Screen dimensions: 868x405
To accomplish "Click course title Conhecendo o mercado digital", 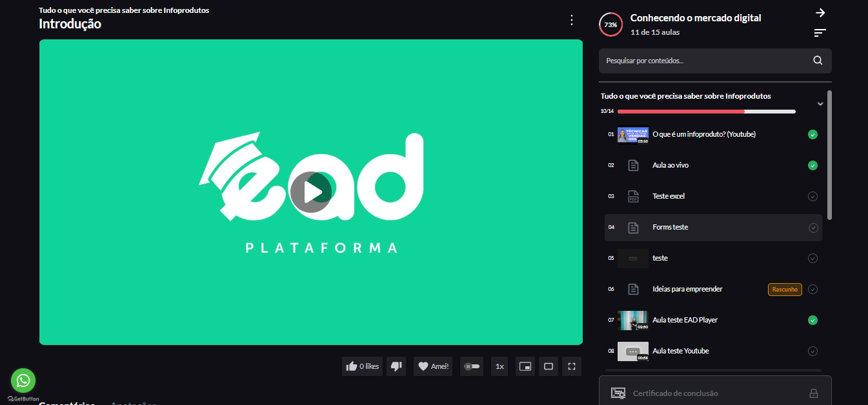I will tap(696, 18).
